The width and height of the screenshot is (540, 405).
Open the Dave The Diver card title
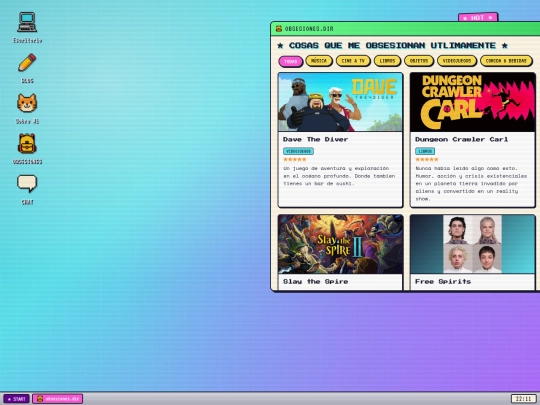tap(315, 139)
